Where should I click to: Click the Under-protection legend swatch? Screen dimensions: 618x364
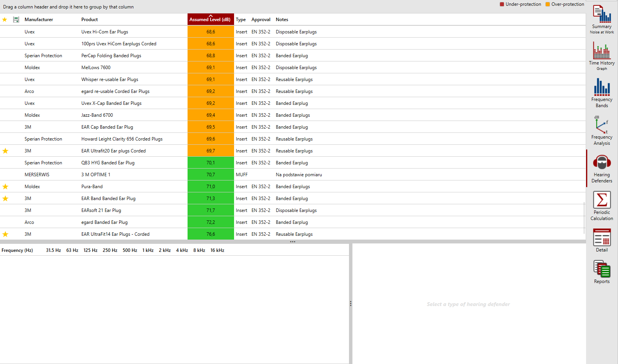click(x=502, y=4)
